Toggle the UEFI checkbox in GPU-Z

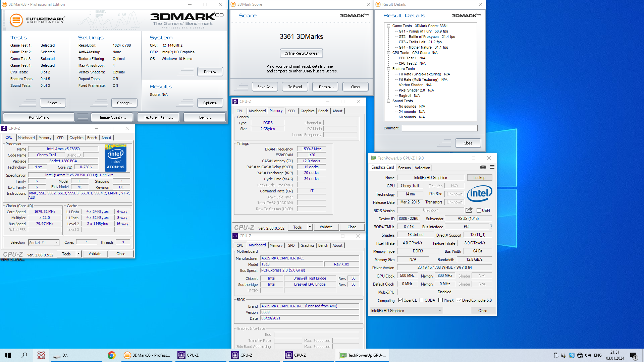pyautogui.click(x=479, y=210)
